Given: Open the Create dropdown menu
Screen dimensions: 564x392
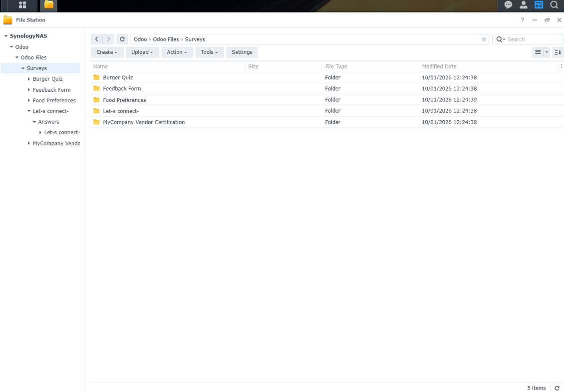Looking at the screenshot, I should [x=107, y=52].
